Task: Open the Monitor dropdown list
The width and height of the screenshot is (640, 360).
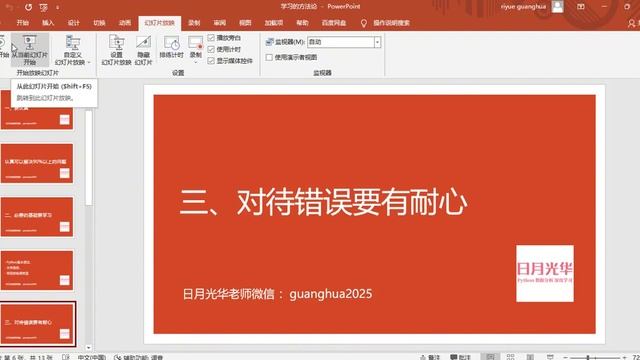Action: coord(377,42)
